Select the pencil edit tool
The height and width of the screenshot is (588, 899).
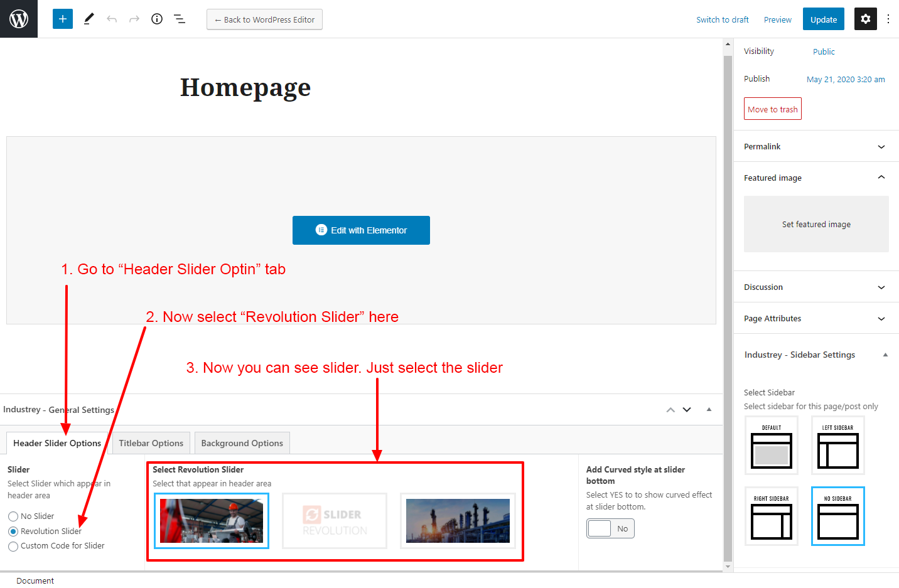click(x=89, y=19)
